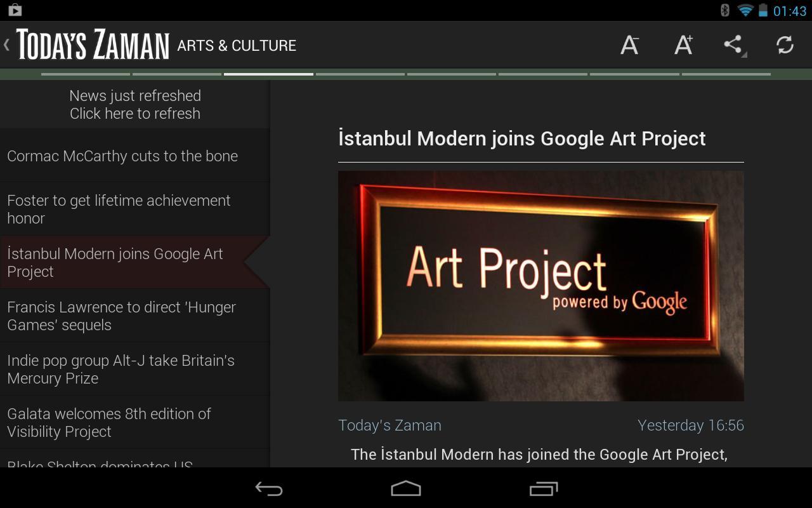Click here to refresh news
The height and width of the screenshot is (508, 812).
(135, 105)
